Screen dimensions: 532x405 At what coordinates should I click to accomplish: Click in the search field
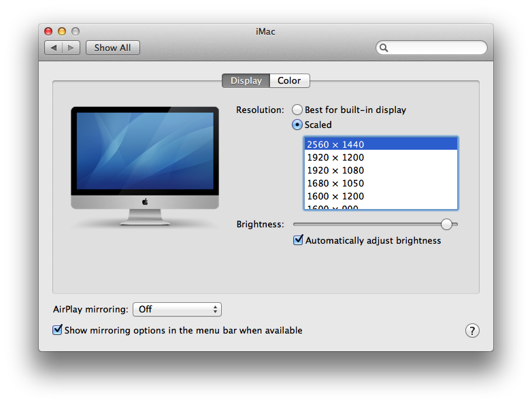click(x=431, y=48)
